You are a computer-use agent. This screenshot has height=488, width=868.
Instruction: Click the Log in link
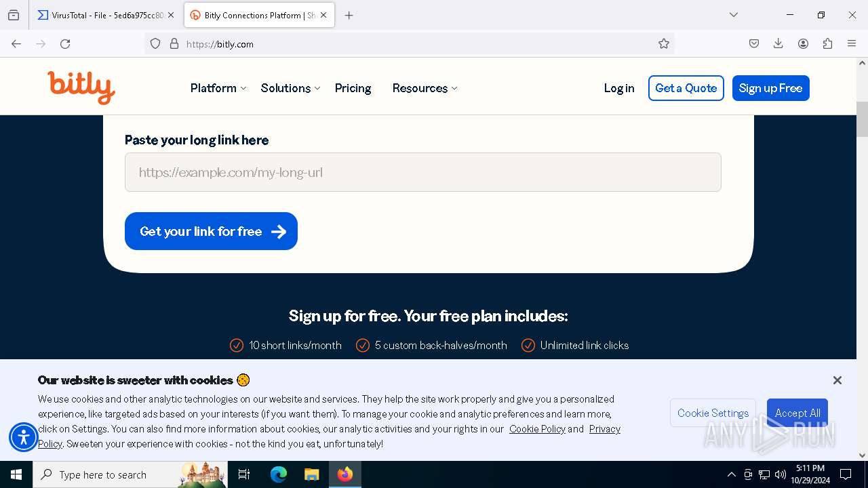(619, 88)
